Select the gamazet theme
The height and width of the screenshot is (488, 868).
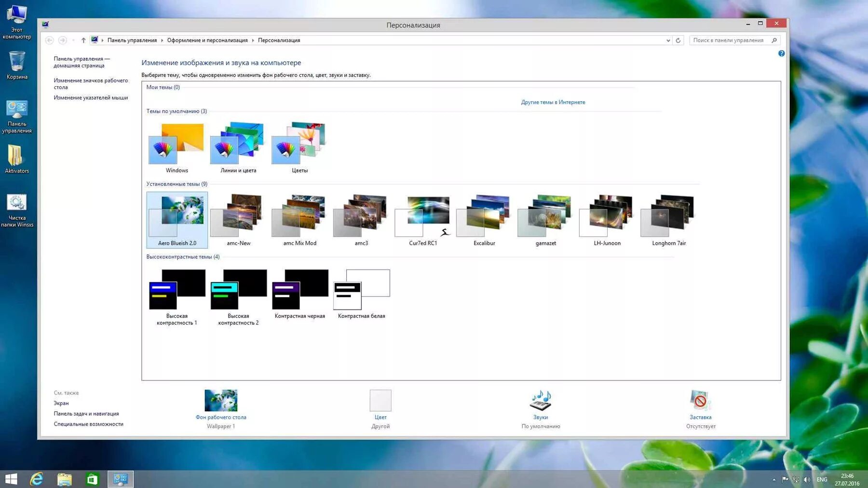coord(545,220)
